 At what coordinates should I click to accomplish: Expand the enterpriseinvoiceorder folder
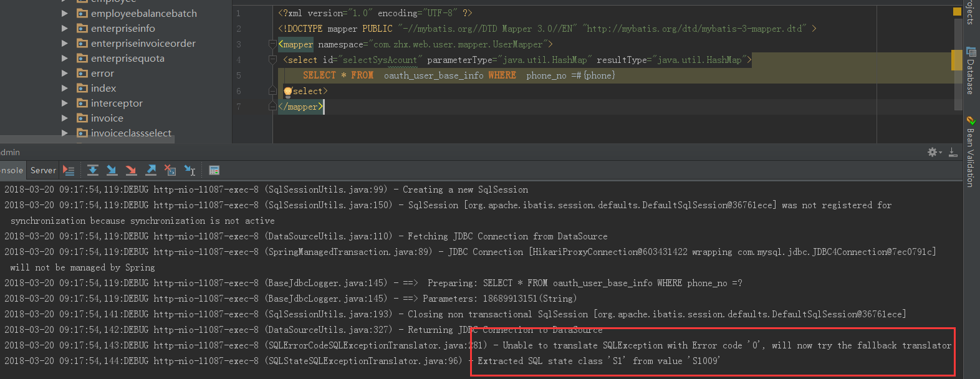[x=65, y=43]
